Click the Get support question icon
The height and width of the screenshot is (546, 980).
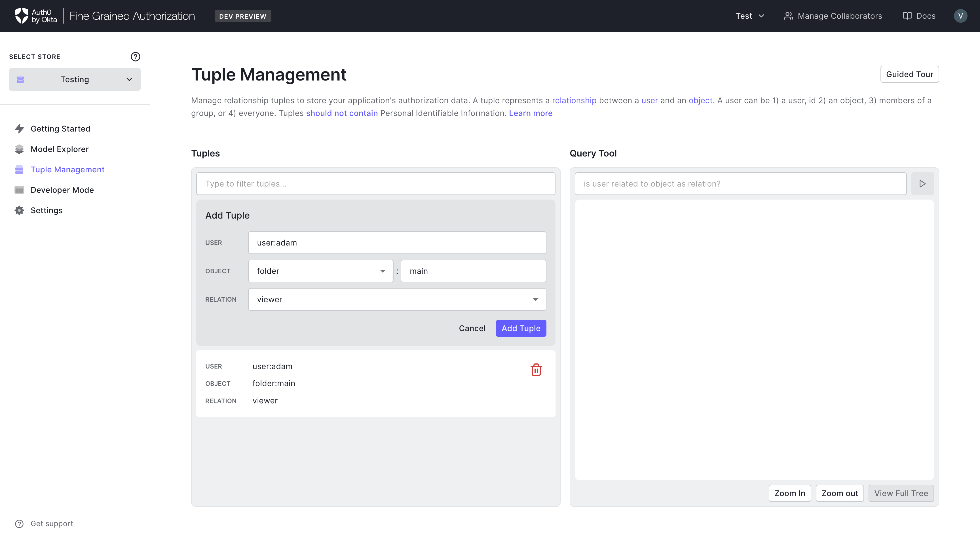click(x=19, y=524)
